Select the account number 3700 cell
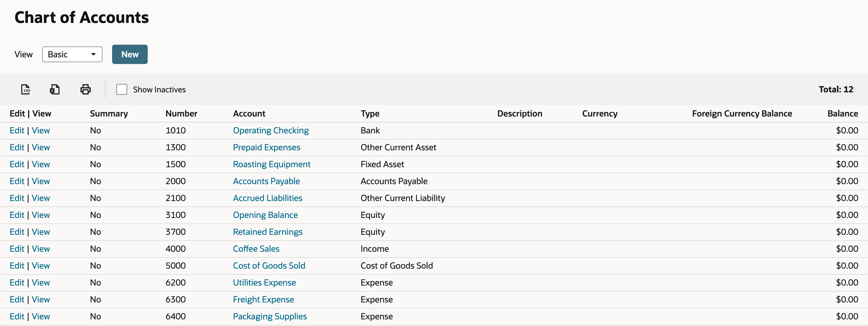The width and height of the screenshot is (868, 326). [175, 232]
